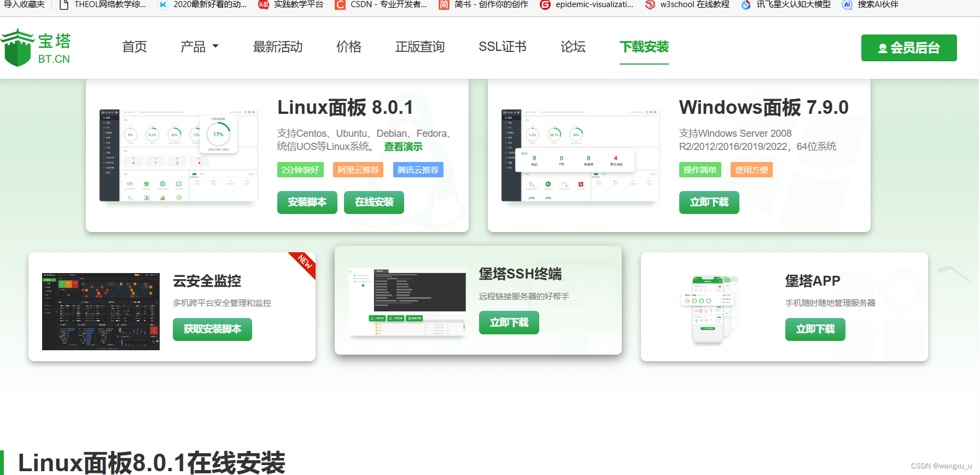Viewport: 980px width, 475px height.
Task: Click the 堡塔SSH终端 heading
Action: (520, 274)
